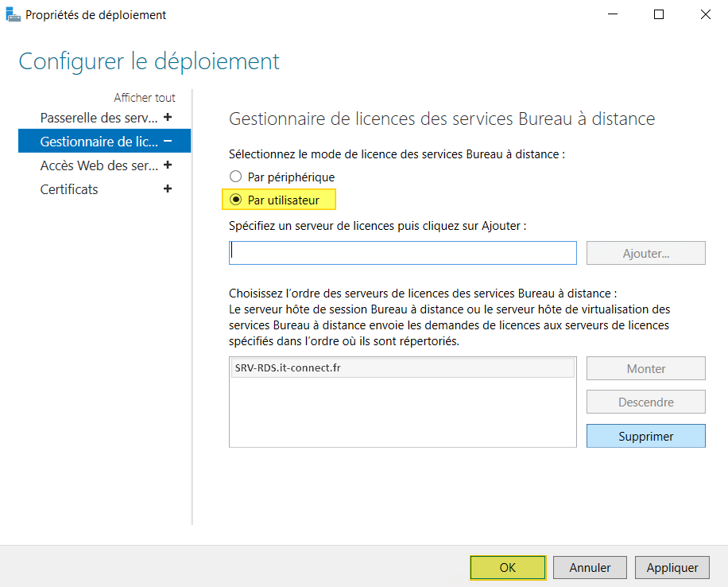Click the Descendre button
The height and width of the screenshot is (587, 728).
[645, 402]
